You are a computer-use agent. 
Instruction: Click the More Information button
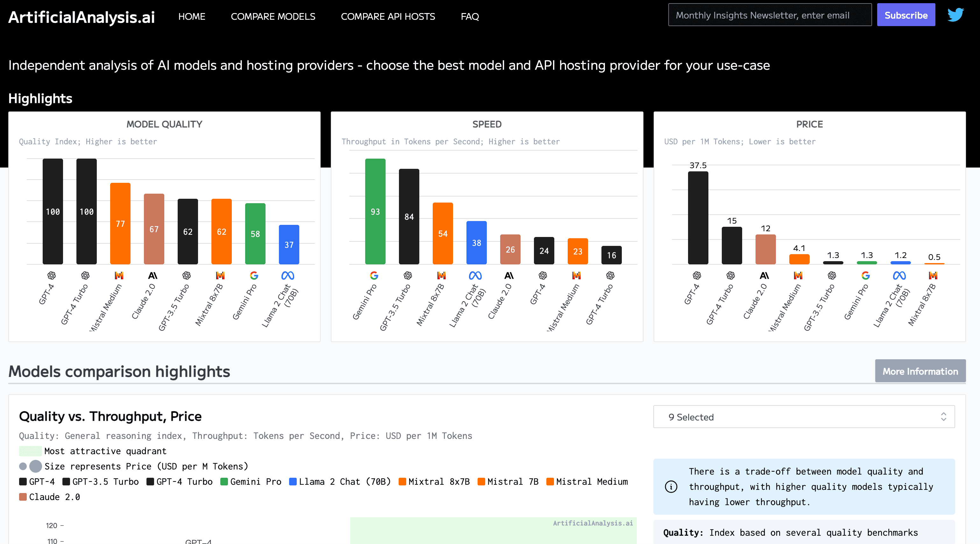pos(920,371)
